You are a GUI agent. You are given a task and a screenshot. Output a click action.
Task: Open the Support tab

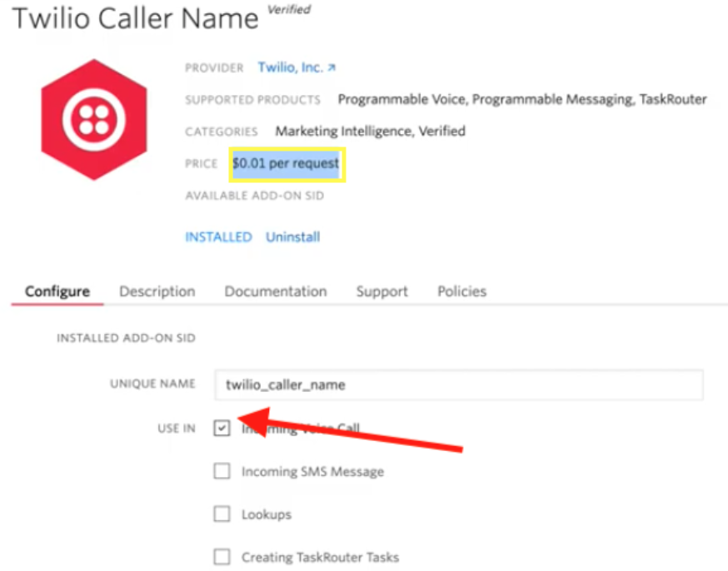pos(381,291)
